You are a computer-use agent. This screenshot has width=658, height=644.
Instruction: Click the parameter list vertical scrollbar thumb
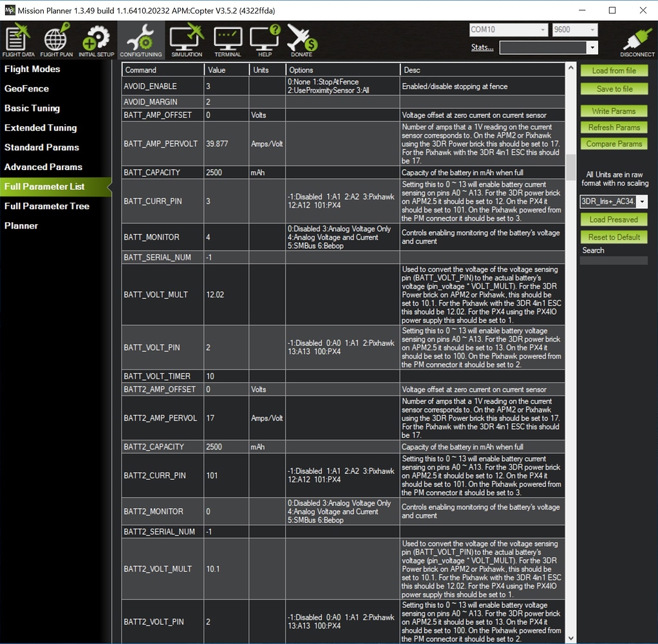pos(570,167)
